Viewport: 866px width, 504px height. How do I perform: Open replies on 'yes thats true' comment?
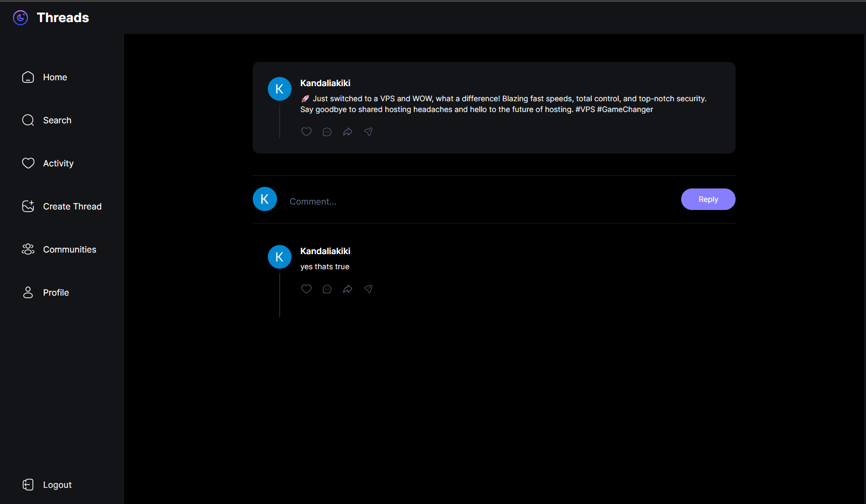pos(327,289)
